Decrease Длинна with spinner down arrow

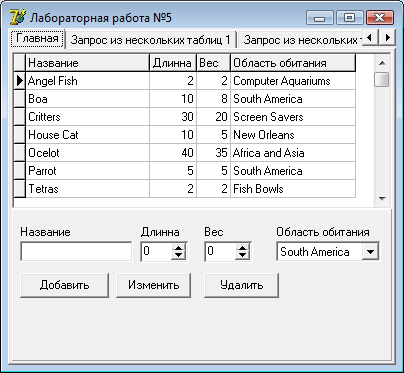[x=179, y=256]
